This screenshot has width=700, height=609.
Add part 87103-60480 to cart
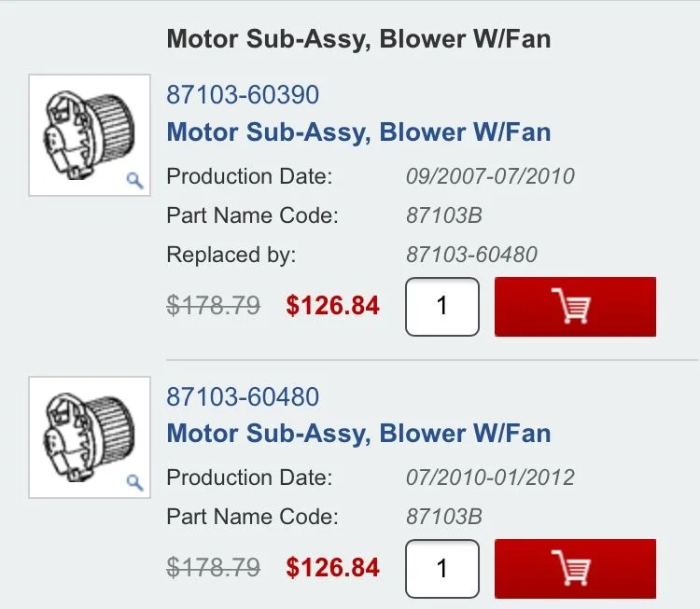[x=575, y=568]
